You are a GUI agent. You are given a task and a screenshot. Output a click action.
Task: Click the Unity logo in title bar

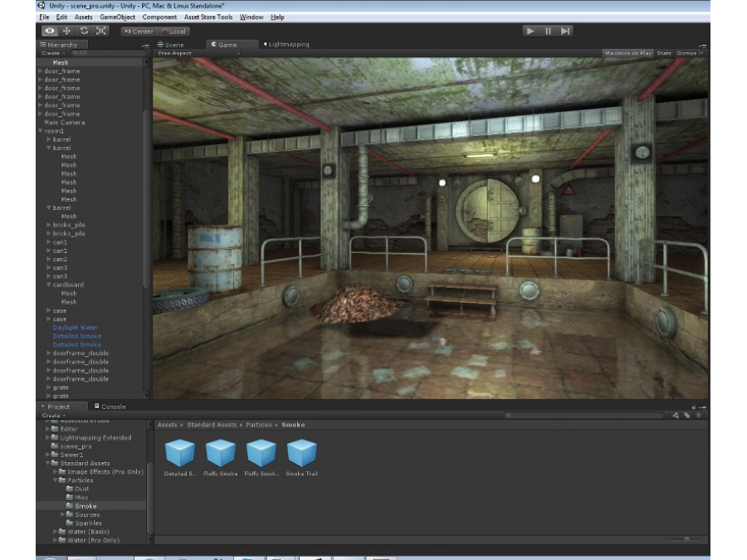(41, 6)
